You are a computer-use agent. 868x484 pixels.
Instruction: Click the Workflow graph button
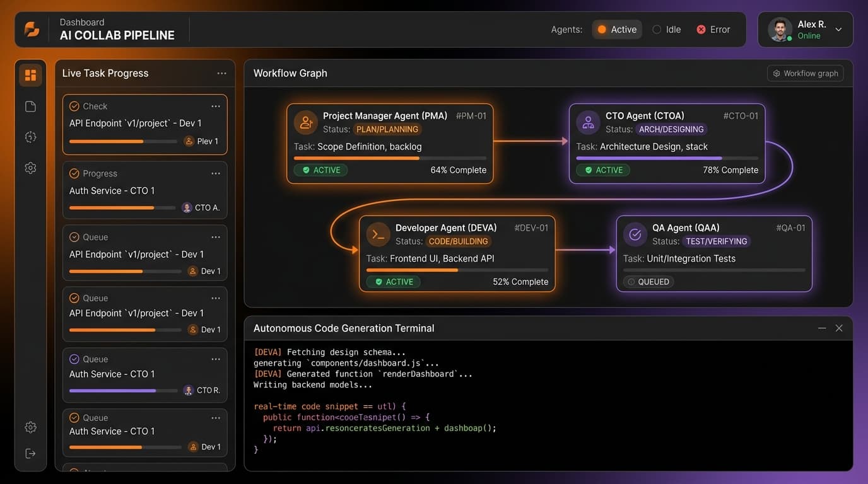point(806,73)
